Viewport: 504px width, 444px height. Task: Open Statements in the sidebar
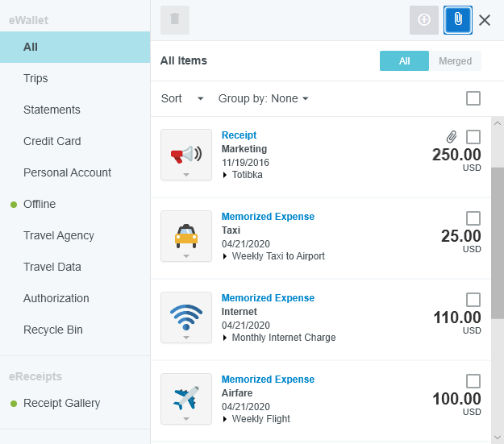click(52, 110)
